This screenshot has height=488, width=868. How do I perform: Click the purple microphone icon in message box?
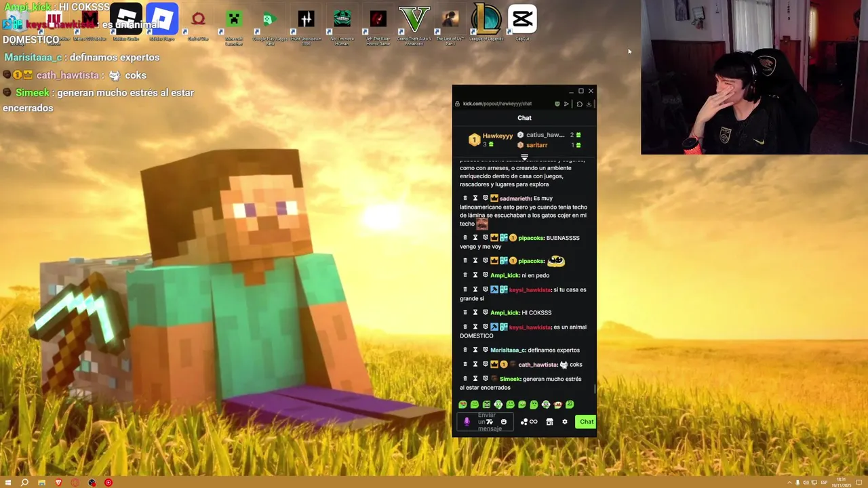467,422
